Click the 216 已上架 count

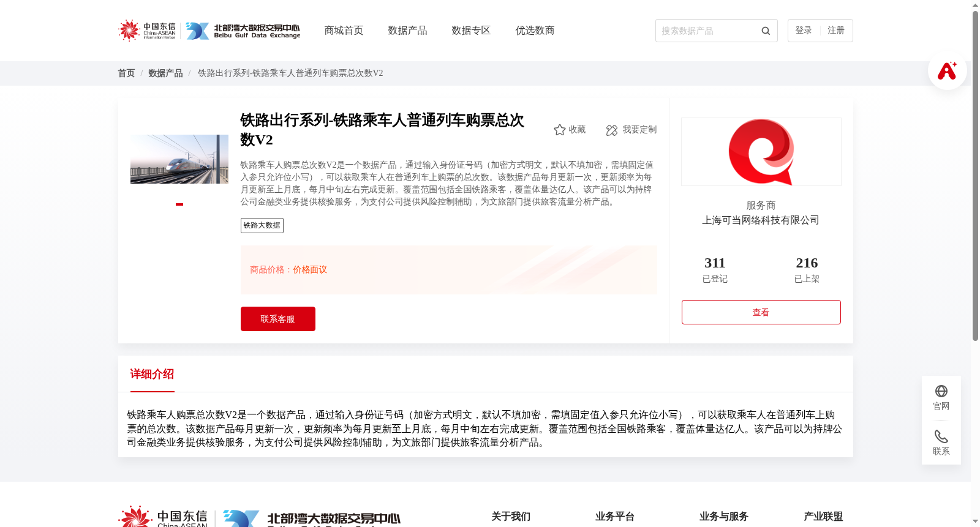807,270
